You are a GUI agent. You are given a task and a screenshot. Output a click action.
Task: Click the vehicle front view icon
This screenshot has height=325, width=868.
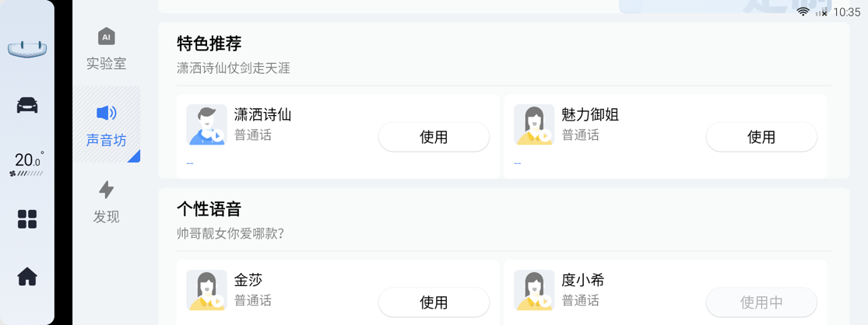[x=27, y=49]
